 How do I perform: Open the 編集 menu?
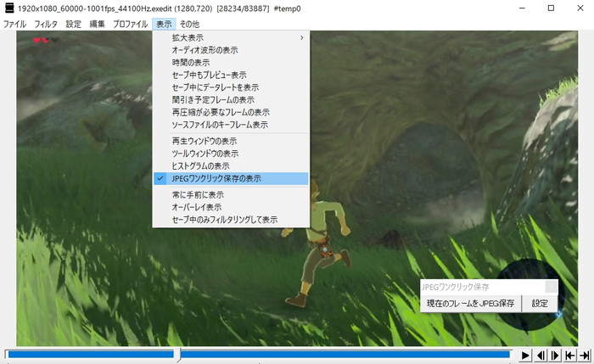(97, 25)
